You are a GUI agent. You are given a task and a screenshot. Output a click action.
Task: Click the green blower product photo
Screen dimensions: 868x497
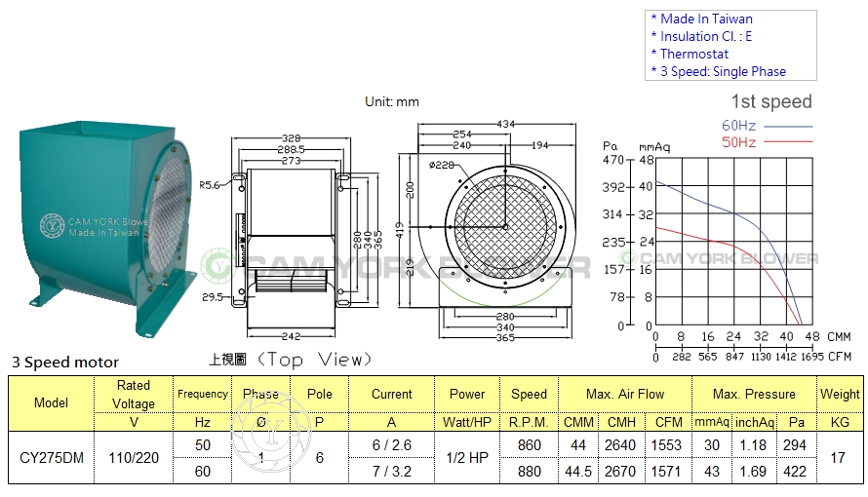(108, 227)
